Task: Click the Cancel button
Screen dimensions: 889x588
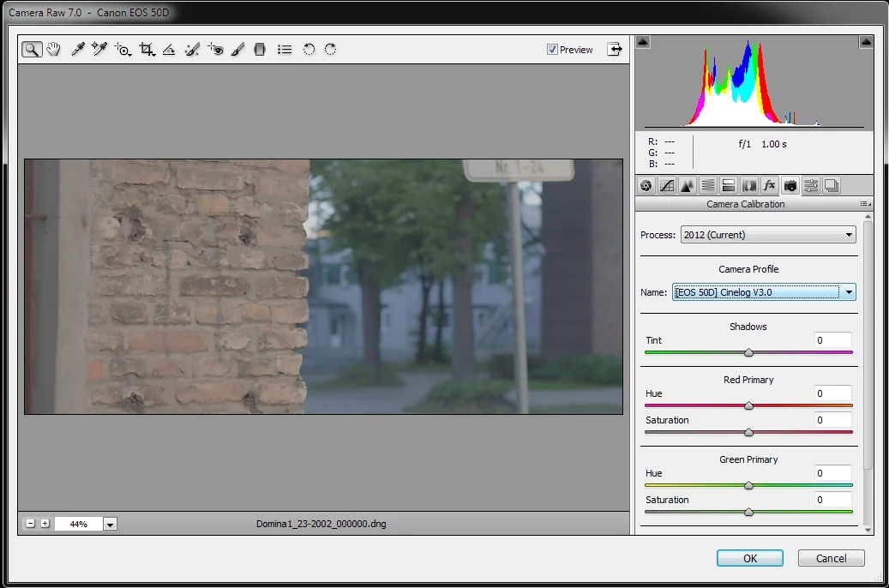Action: [832, 558]
